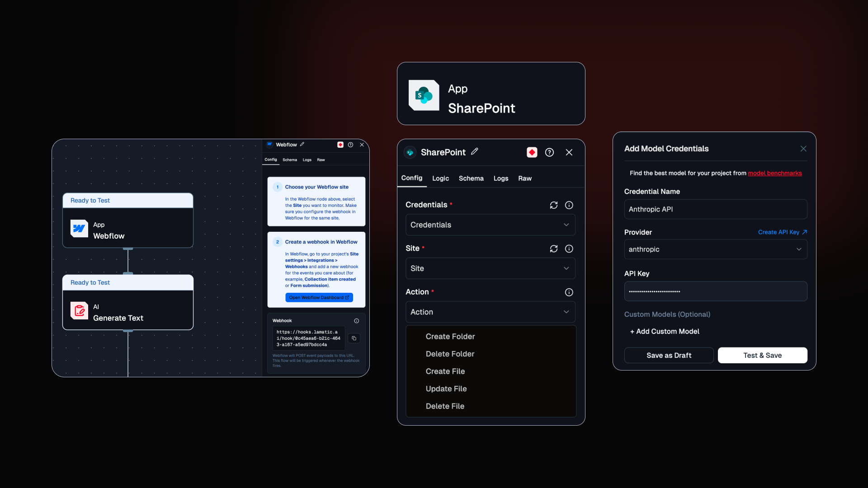Follow the model benchmarks link
The height and width of the screenshot is (488, 868).
(x=774, y=173)
